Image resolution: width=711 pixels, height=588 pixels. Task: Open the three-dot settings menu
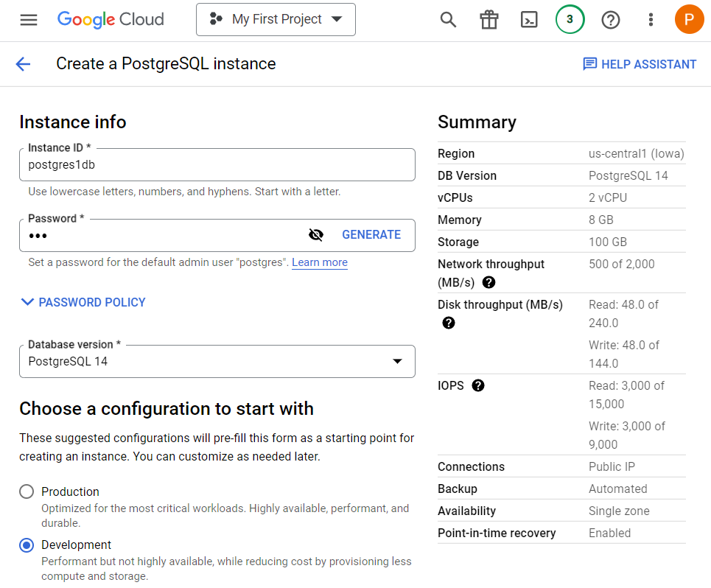pos(651,19)
